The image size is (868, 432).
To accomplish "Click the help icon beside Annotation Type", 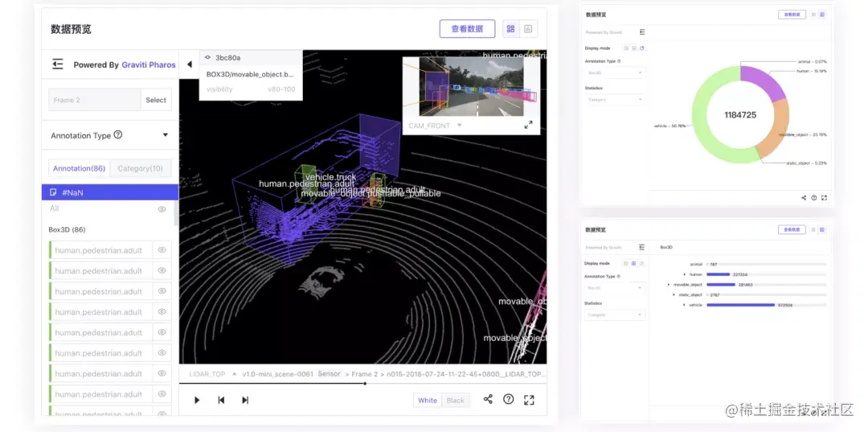I will point(118,134).
